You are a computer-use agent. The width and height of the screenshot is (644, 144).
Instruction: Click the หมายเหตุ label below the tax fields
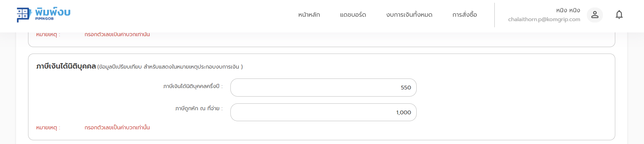click(x=48, y=128)
